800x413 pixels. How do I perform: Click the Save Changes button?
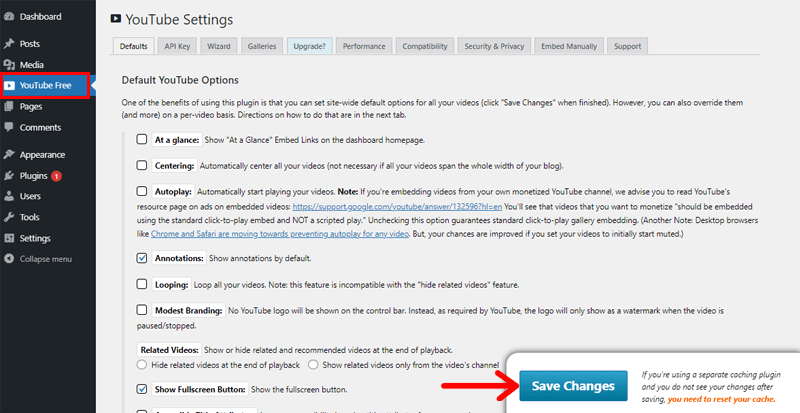(x=573, y=386)
